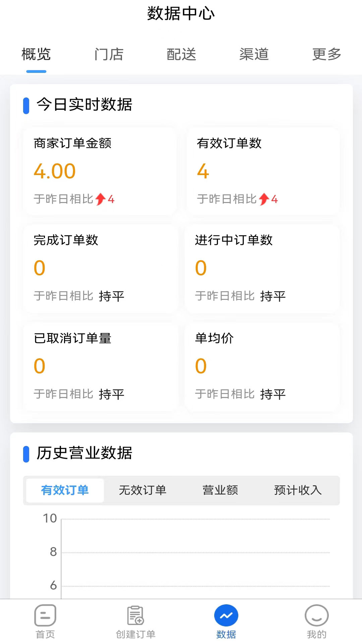Tap the 进行中订单数 card
362x644 pixels.
tap(262, 268)
